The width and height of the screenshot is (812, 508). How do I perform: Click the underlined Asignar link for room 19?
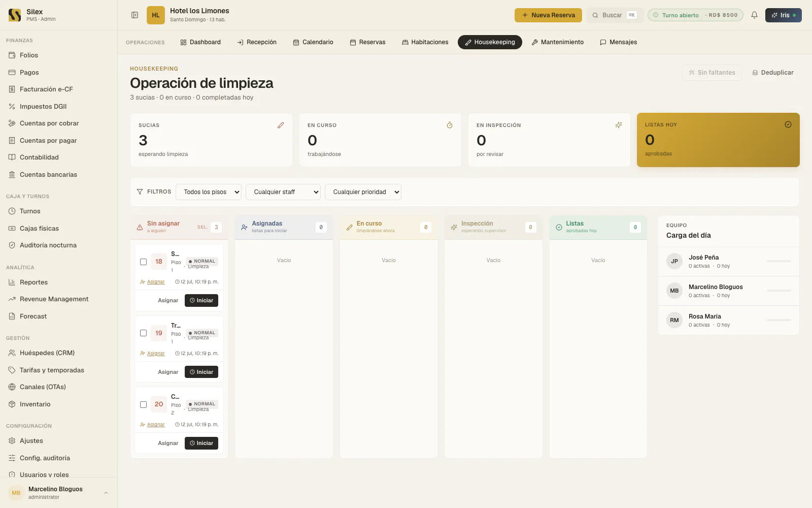(156, 354)
